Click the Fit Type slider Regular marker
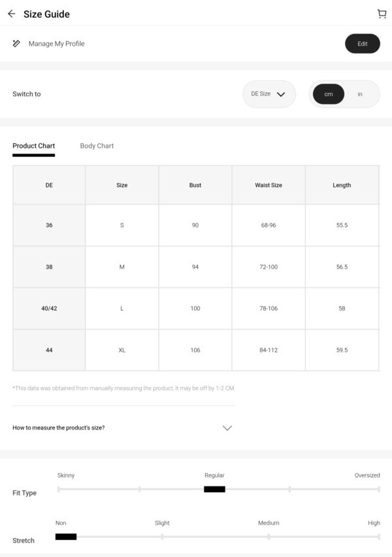Screen dimensions: 392x557 (214, 489)
